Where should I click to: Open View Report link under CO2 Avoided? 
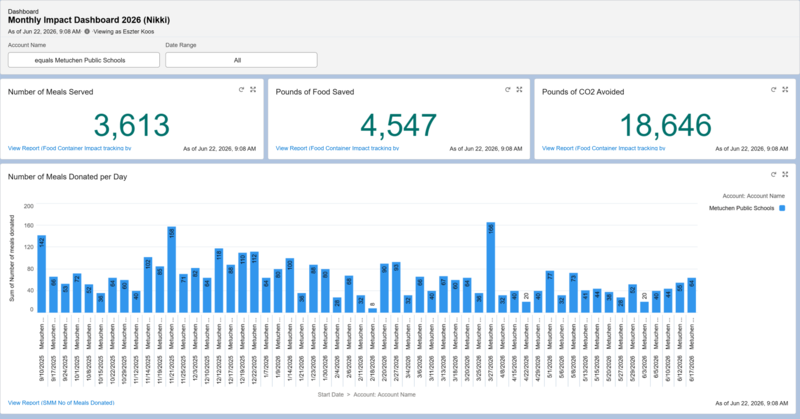point(604,148)
